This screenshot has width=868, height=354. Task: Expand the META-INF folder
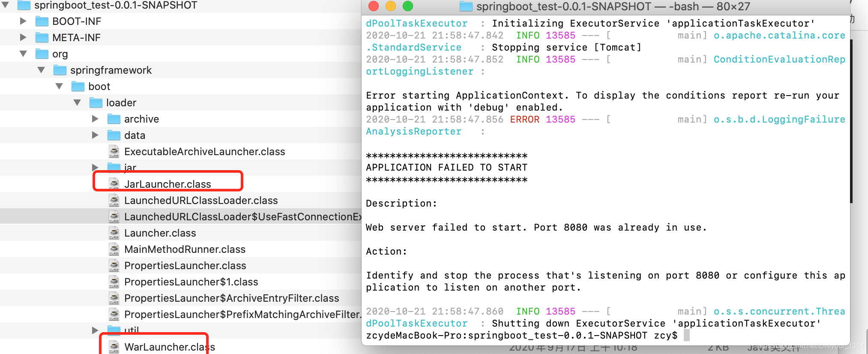(23, 37)
